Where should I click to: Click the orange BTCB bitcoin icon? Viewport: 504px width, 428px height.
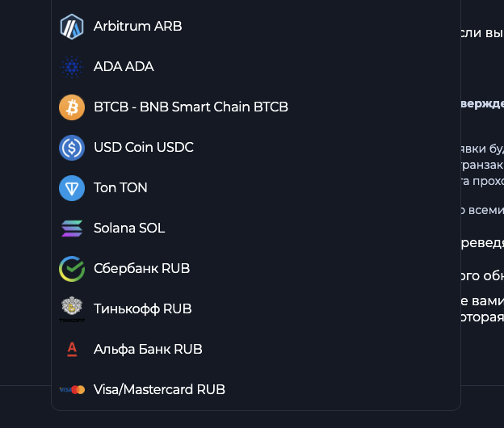(x=72, y=107)
